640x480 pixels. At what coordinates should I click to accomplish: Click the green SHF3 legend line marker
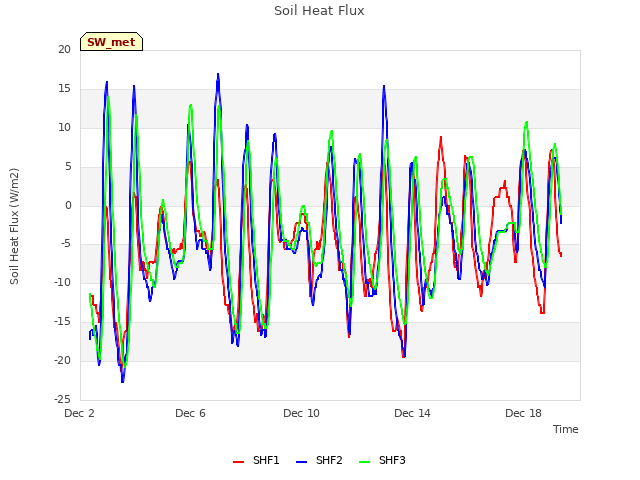(364, 462)
